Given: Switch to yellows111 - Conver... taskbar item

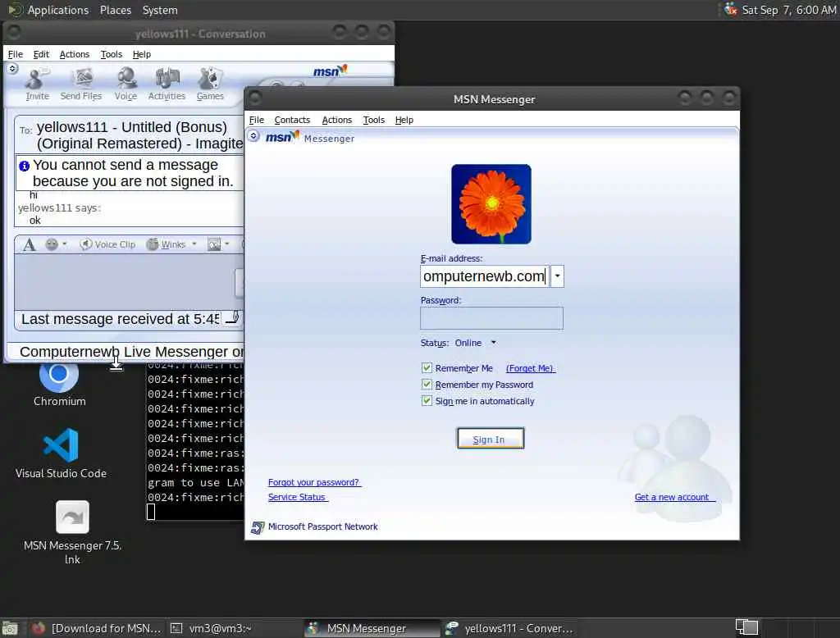Looking at the screenshot, I should [x=509, y=628].
